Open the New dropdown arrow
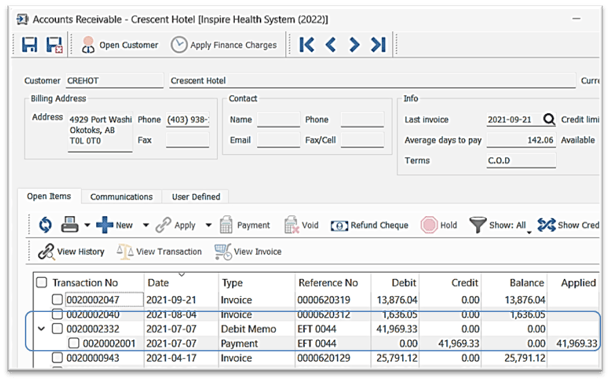The height and width of the screenshot is (381, 610). coord(146,225)
